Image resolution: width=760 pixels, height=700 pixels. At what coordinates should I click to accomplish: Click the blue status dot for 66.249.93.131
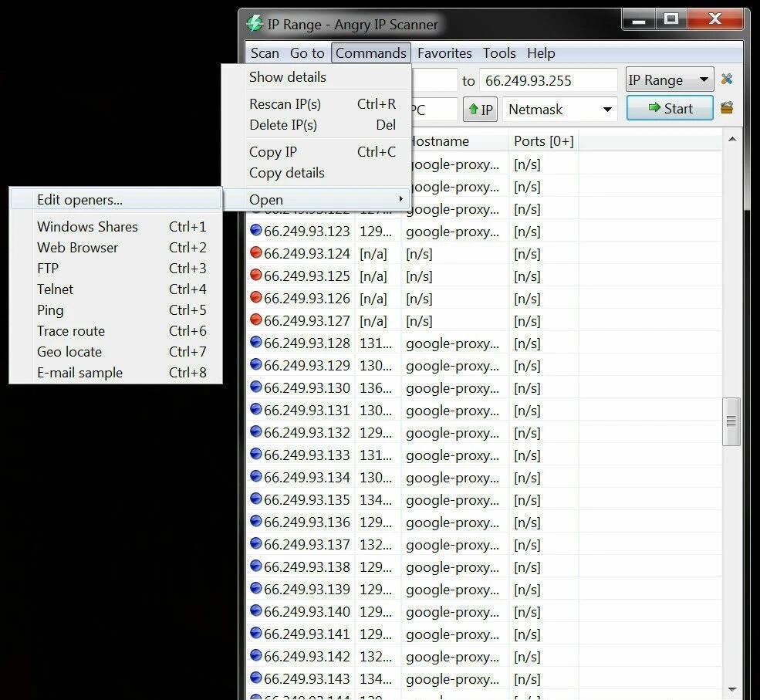pyautogui.click(x=255, y=409)
